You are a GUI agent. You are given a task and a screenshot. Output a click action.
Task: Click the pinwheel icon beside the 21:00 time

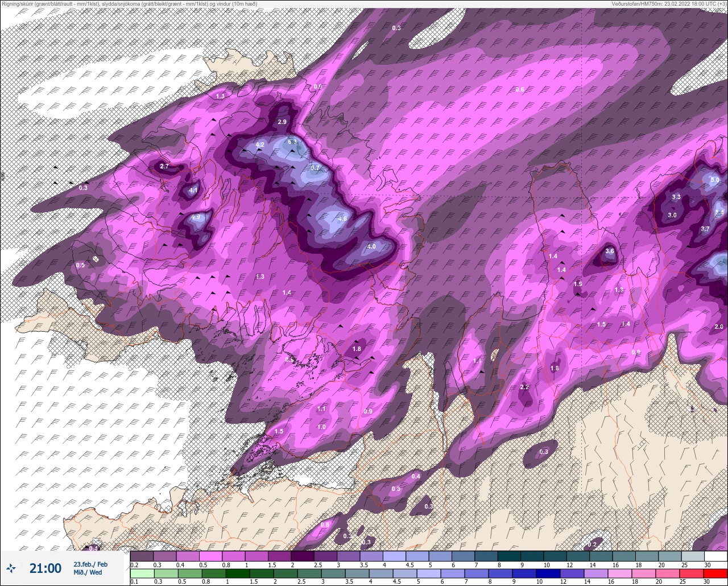tap(11, 568)
